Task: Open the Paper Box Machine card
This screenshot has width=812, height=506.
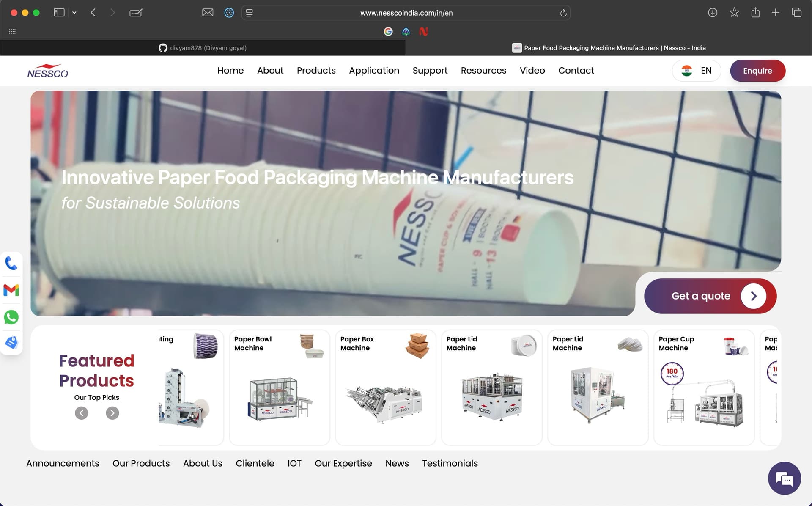Action: click(x=386, y=388)
